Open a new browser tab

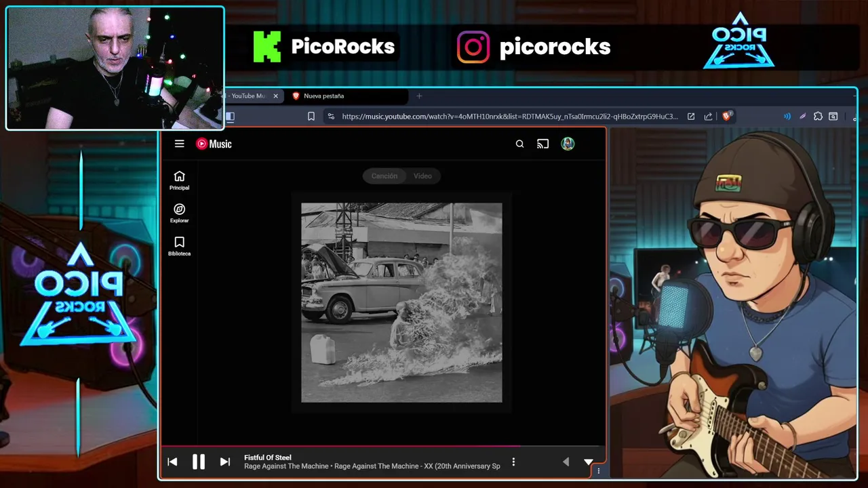coord(419,96)
